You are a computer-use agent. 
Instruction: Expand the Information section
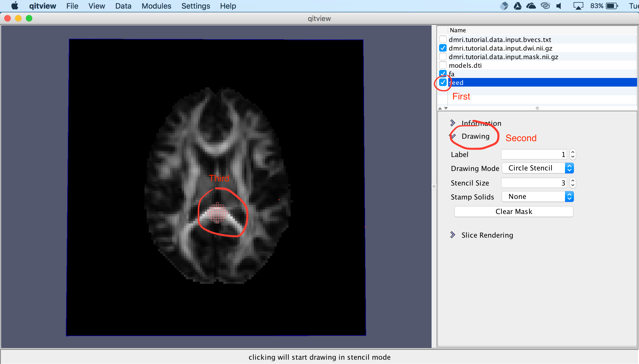point(453,123)
